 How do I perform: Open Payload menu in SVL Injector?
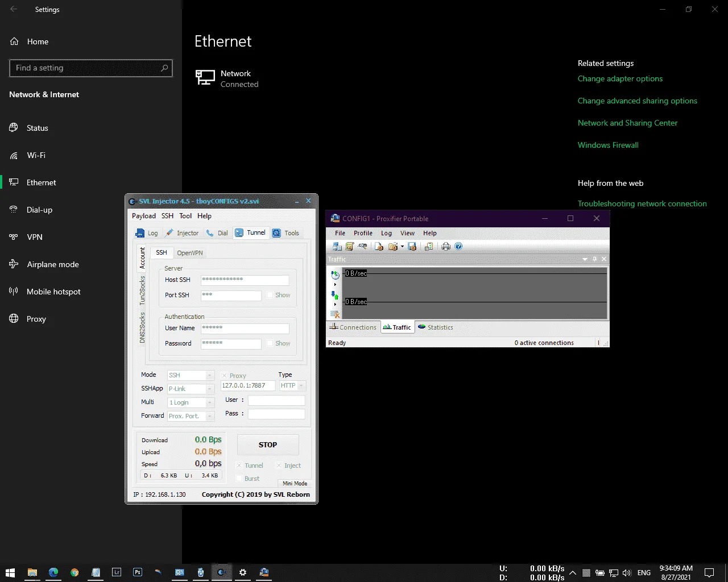144,216
